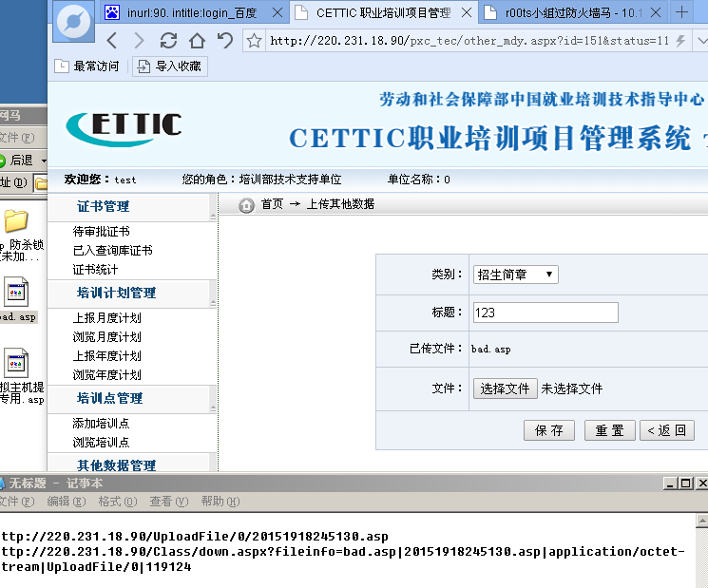Click the <返回 button

(667, 430)
